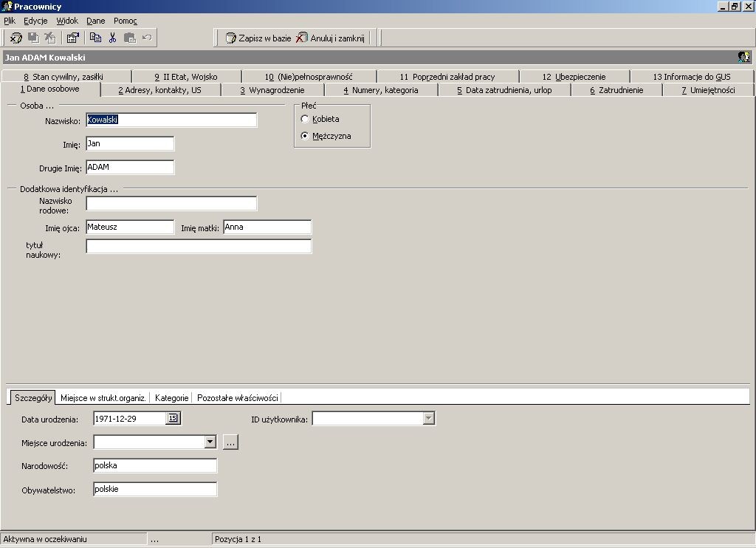Click Anuluj i zamknij button
Screen dimensions: 756x548
tap(331, 38)
